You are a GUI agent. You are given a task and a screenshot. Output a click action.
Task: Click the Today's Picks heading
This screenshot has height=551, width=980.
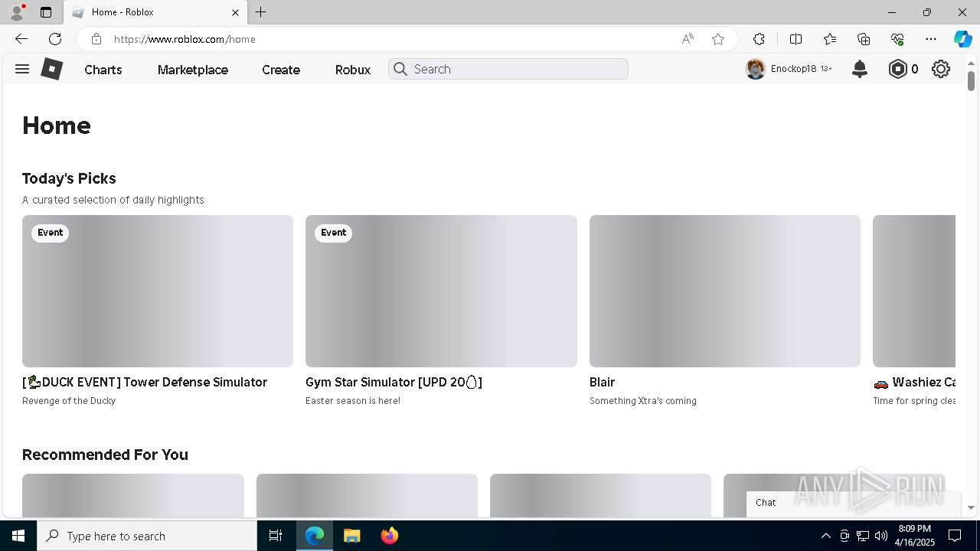click(x=69, y=178)
